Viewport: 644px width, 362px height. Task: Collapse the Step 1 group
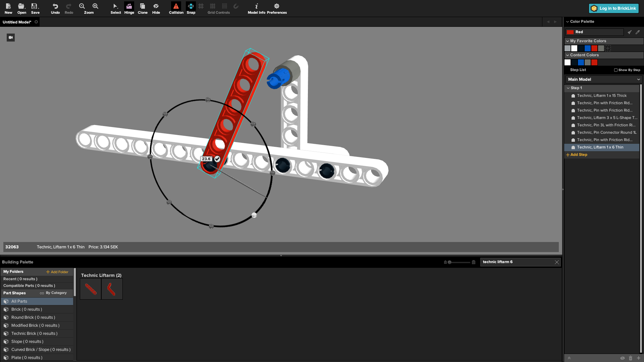(568, 88)
